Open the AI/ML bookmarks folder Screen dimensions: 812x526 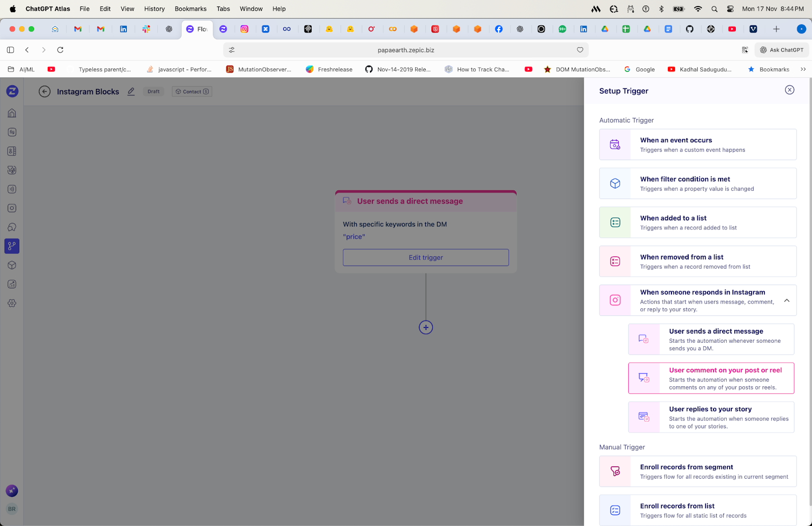(21, 70)
